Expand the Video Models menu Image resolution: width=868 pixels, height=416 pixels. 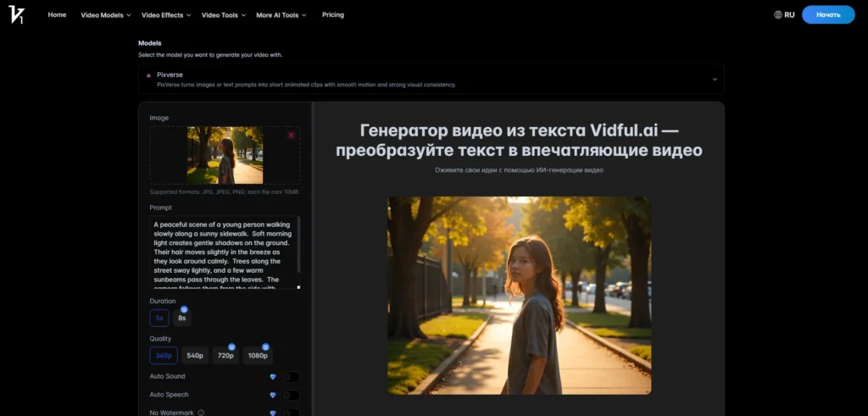pos(106,15)
